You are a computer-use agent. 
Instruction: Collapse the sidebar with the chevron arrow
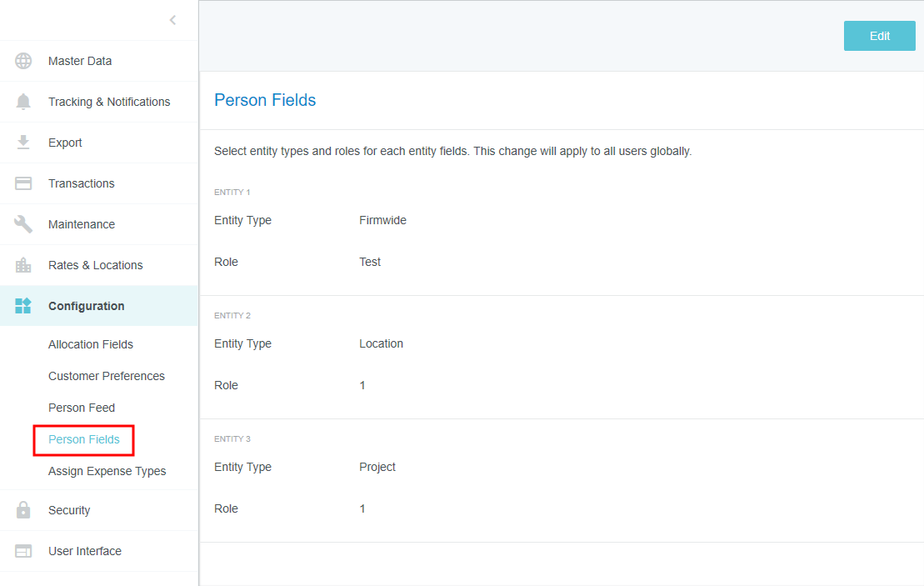(172, 20)
